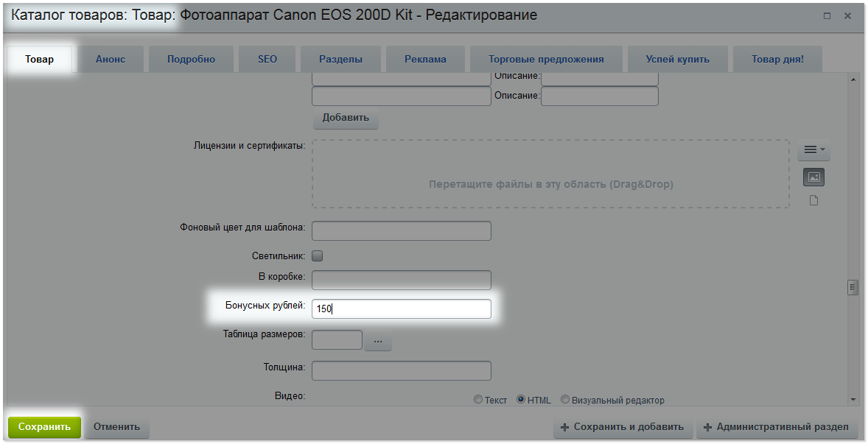Click the media library image icon
868x444 pixels.
tap(813, 177)
